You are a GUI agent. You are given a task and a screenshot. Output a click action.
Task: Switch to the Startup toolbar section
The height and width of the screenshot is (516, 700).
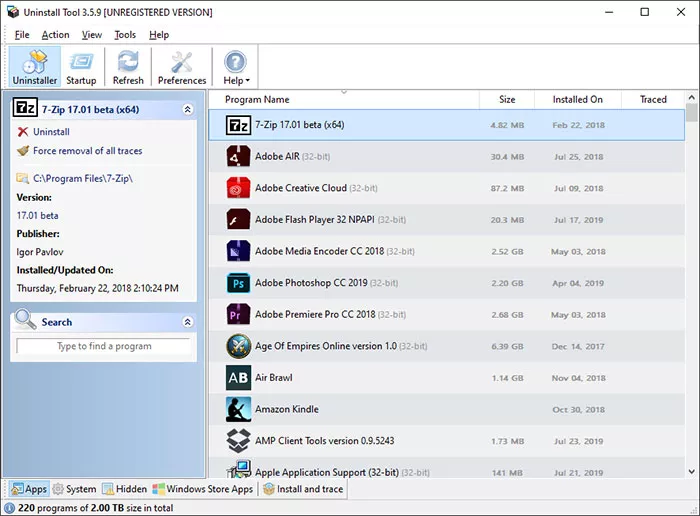pyautogui.click(x=81, y=67)
